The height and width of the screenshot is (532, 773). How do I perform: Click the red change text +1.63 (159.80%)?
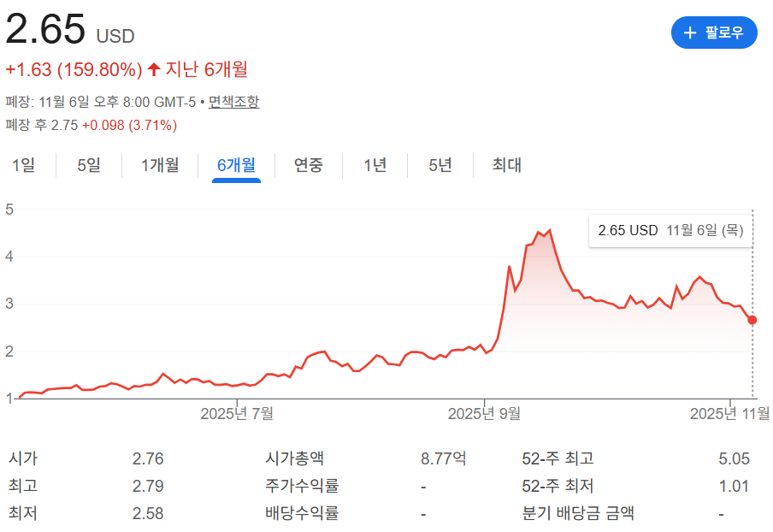[x=74, y=70]
